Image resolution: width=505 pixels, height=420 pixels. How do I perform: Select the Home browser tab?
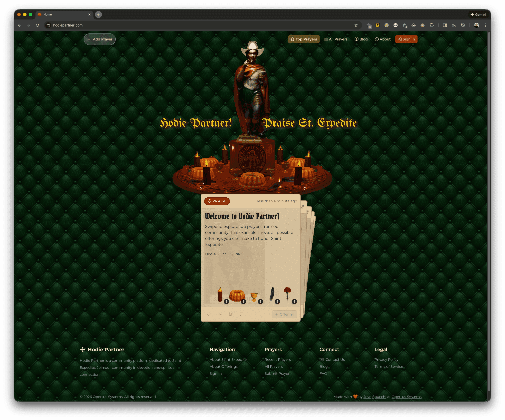click(x=64, y=14)
